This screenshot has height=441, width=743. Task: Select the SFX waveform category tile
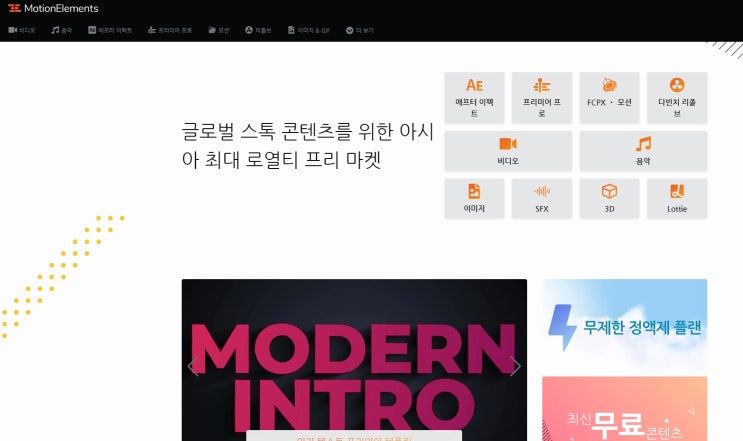[x=542, y=198]
